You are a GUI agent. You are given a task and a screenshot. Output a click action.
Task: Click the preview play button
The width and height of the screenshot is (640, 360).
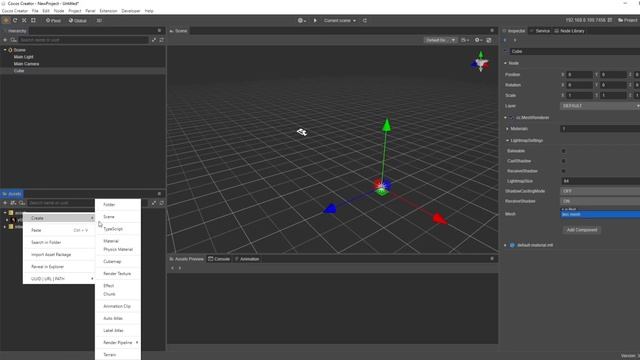click(x=315, y=20)
